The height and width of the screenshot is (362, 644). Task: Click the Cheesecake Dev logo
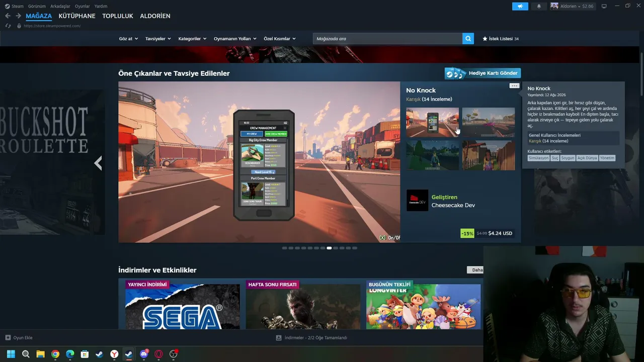[417, 200]
